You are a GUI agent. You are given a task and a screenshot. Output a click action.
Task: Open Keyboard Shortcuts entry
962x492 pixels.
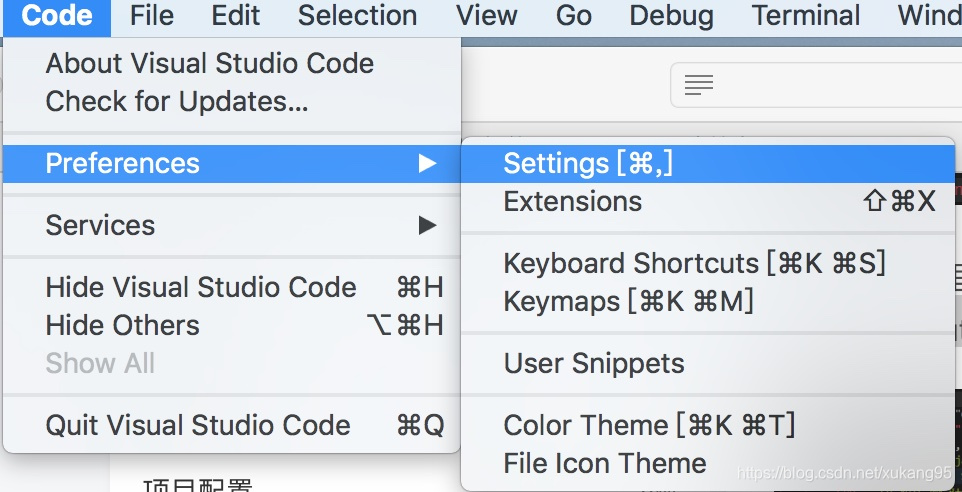(708, 264)
